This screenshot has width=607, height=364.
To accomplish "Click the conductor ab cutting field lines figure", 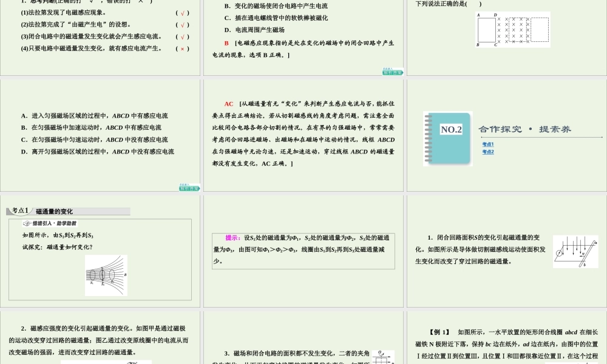I will (575, 251).
